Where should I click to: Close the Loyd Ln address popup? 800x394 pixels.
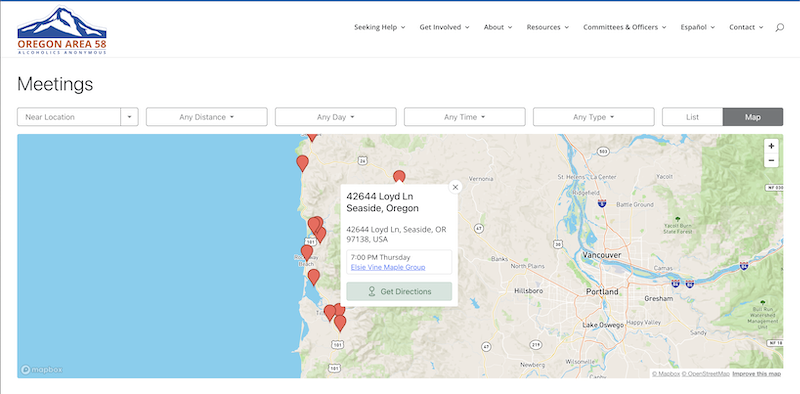[455, 187]
